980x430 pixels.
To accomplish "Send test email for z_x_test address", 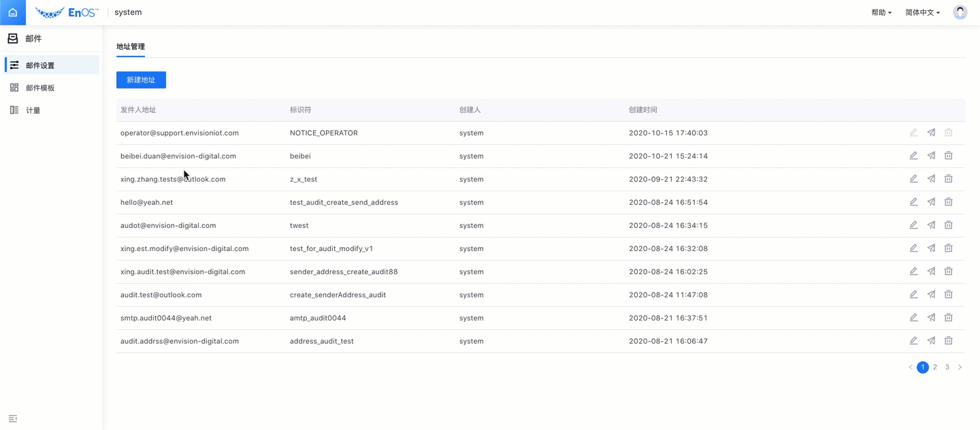I will tap(931, 179).
